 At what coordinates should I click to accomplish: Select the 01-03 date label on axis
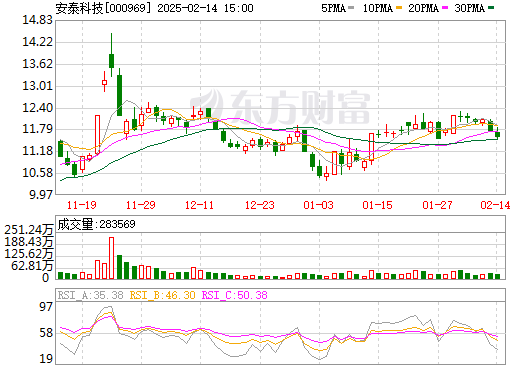pos(318,205)
